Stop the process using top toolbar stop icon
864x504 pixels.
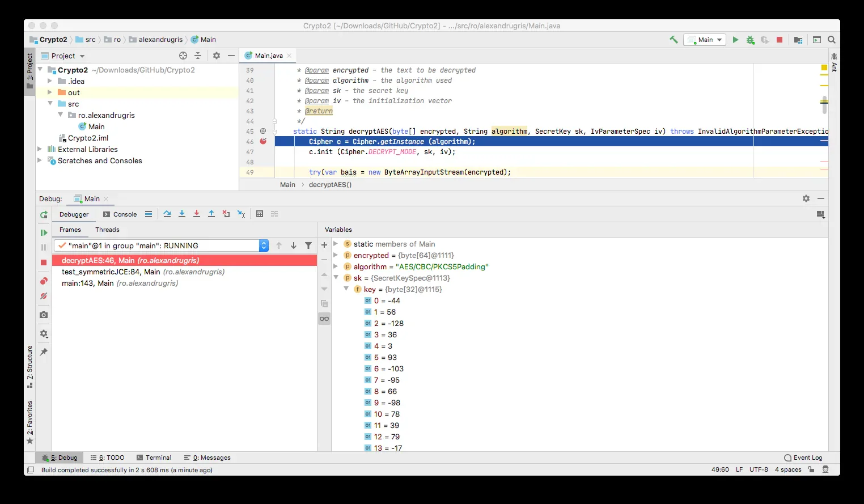pos(780,40)
